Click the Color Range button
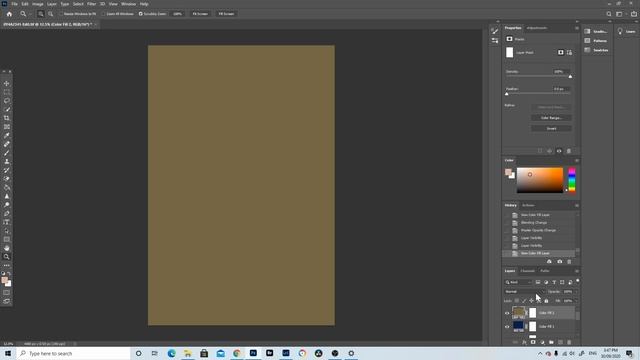Screen dimensions: 640x360 pyautogui.click(x=551, y=118)
